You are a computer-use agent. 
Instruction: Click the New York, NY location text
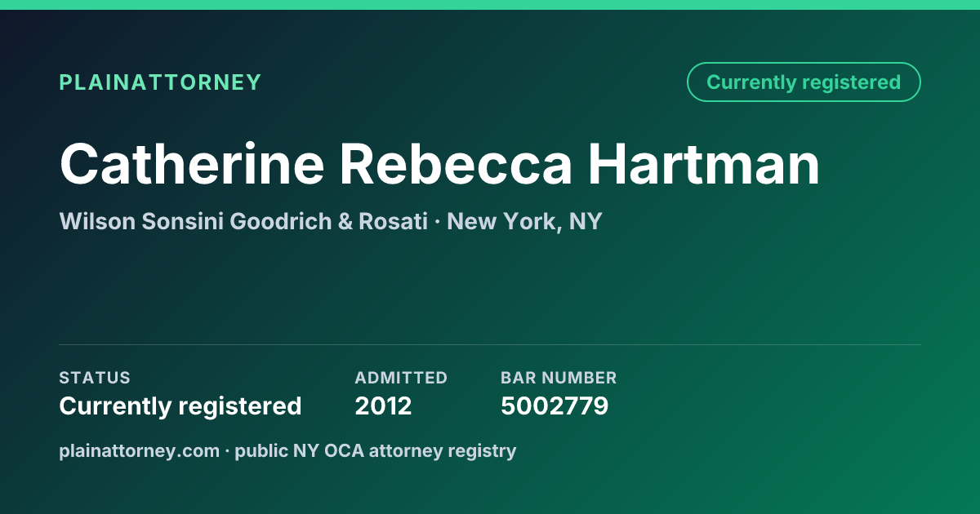pyautogui.click(x=524, y=221)
